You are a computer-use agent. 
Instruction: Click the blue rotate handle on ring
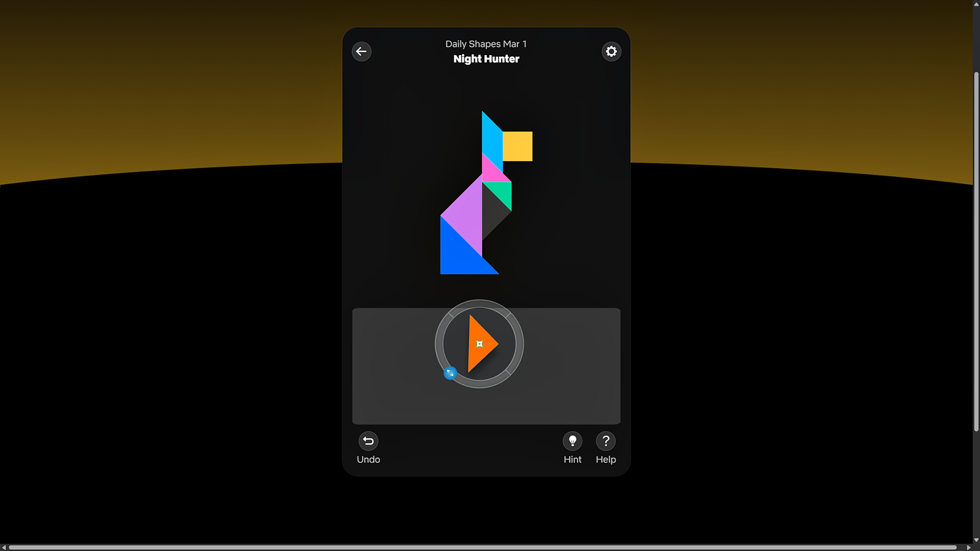pos(450,373)
